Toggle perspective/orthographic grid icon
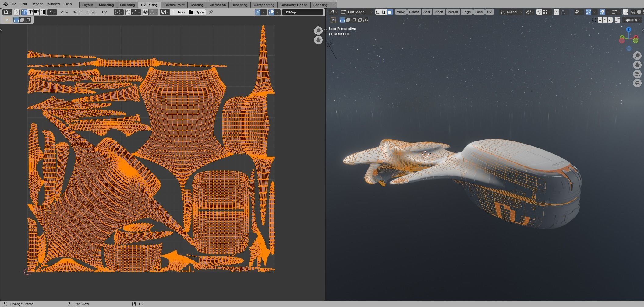The height and width of the screenshot is (307, 644). (637, 83)
